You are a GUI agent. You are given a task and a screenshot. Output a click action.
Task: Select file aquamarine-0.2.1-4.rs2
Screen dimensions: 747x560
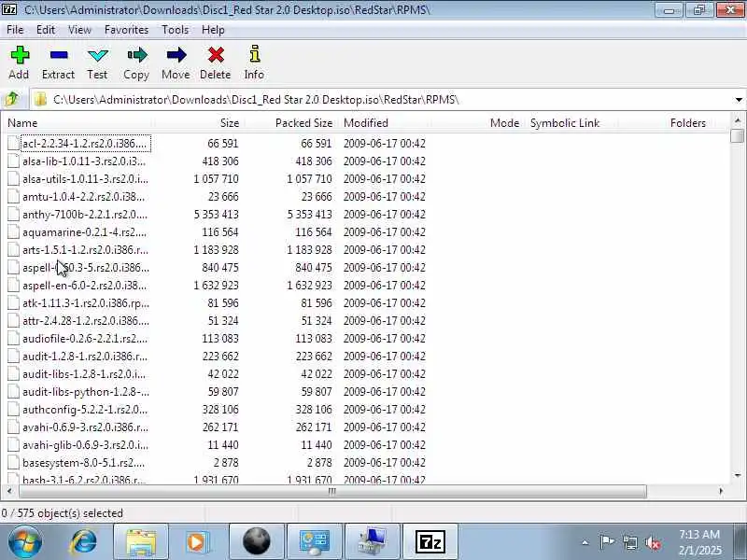[x=84, y=231]
